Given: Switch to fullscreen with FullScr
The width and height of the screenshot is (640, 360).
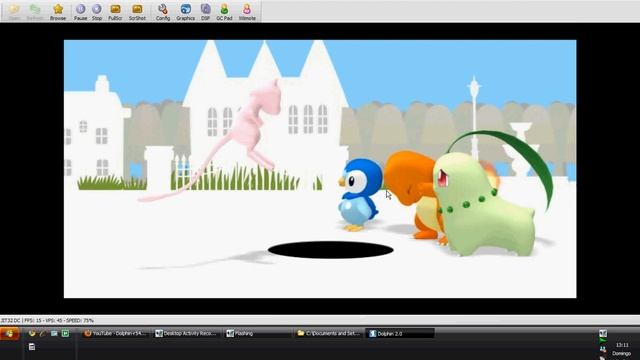Looking at the screenshot, I should [115, 11].
